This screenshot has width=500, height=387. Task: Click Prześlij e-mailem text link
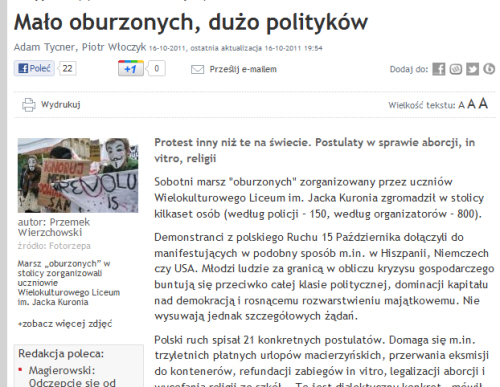[x=243, y=69]
